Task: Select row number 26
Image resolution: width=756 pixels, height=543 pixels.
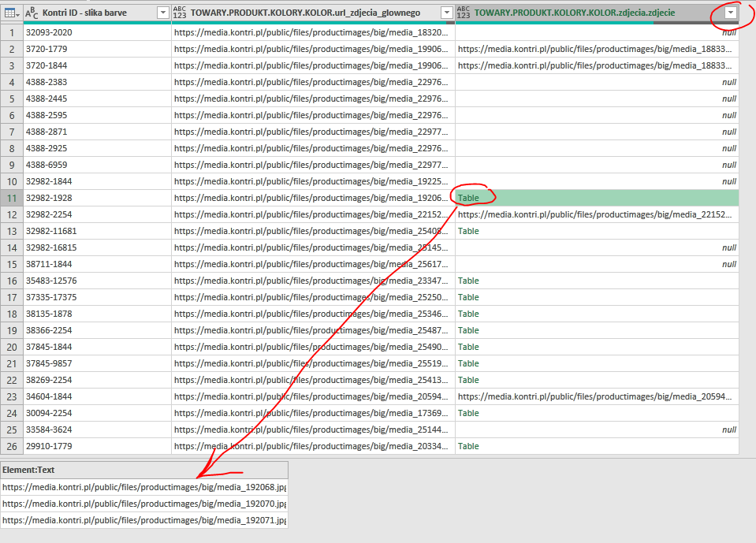Action: pyautogui.click(x=12, y=446)
